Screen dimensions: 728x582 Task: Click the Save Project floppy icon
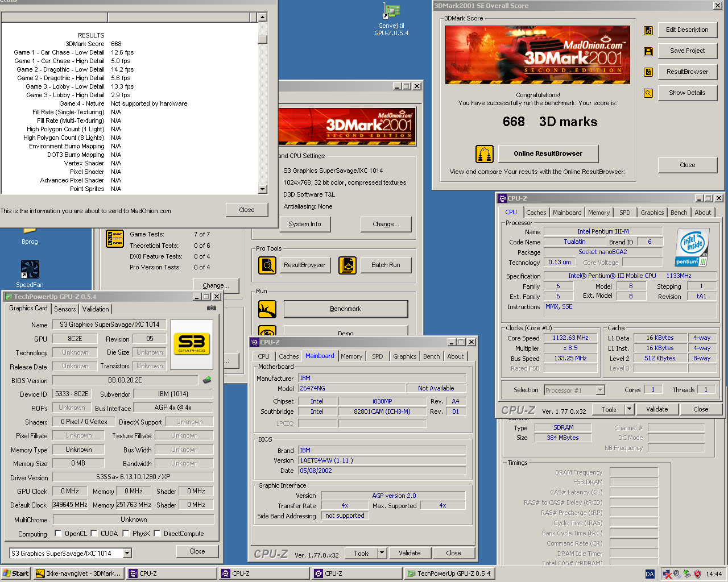[648, 52]
